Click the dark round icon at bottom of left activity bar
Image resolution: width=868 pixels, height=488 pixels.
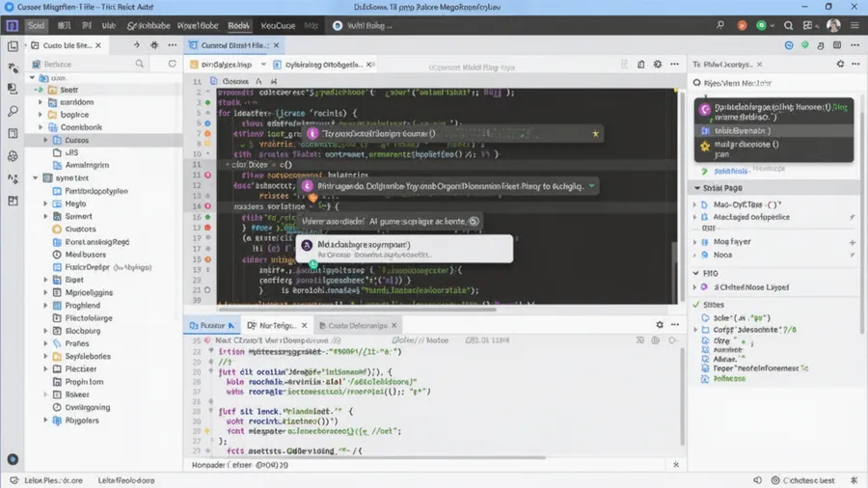[13, 459]
